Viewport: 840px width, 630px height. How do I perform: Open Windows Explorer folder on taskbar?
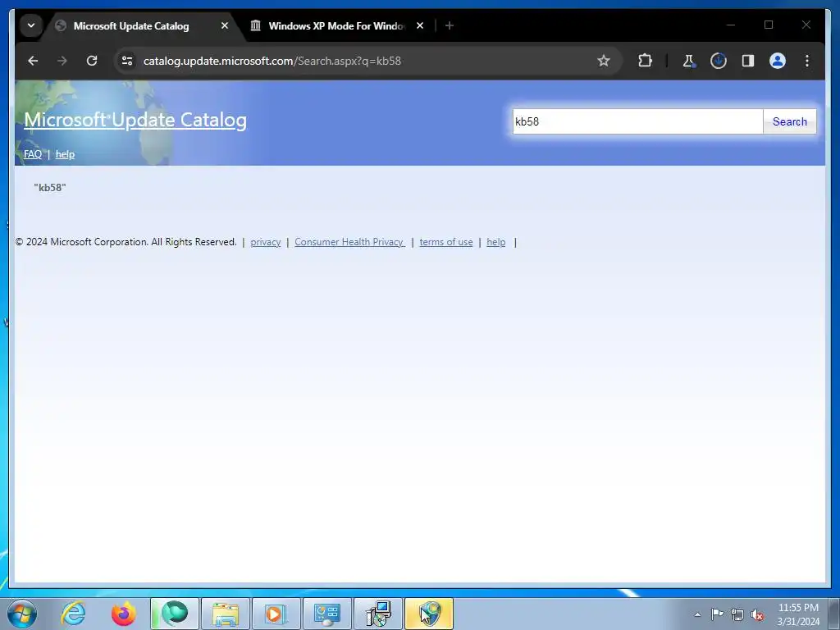coord(226,614)
